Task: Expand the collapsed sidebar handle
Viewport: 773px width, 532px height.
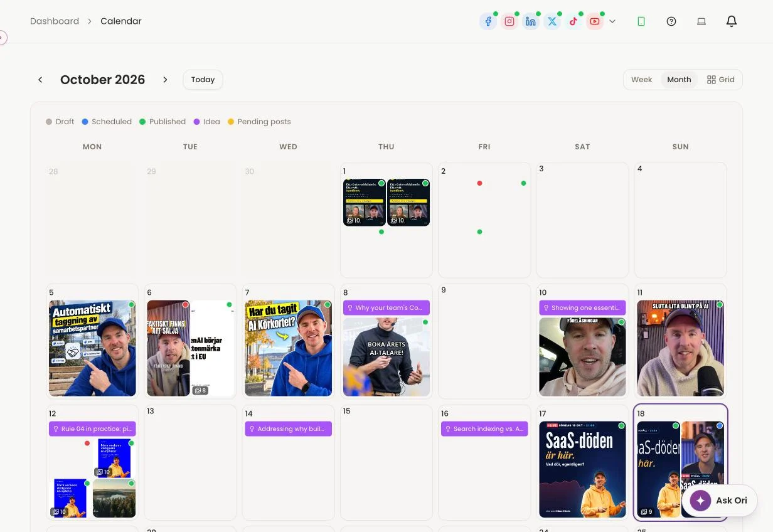Action: [x=3, y=38]
